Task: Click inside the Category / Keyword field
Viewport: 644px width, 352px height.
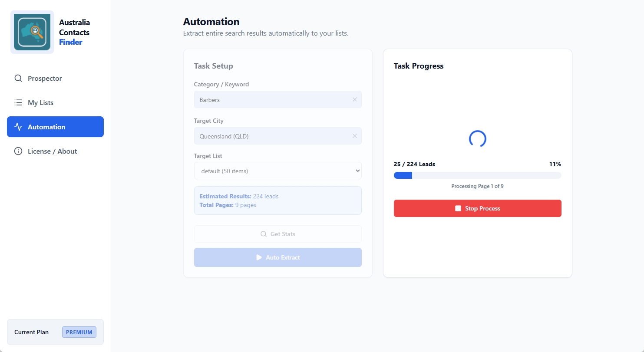Action: (x=269, y=99)
